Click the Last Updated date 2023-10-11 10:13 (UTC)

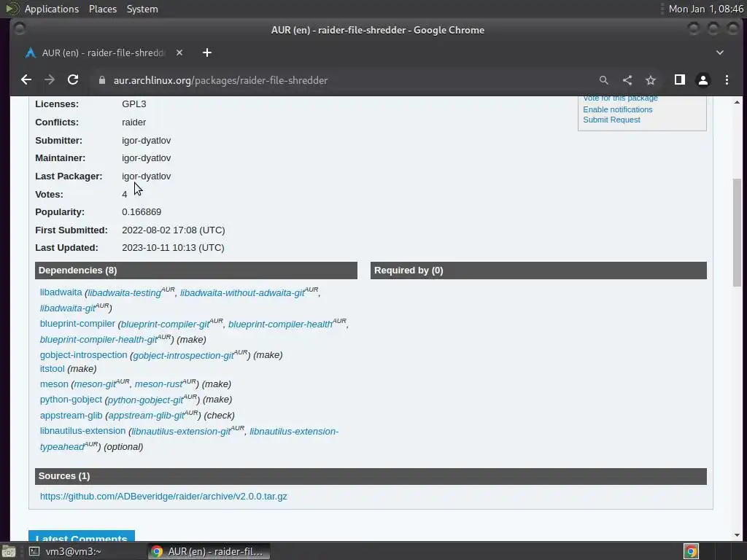pos(173,248)
